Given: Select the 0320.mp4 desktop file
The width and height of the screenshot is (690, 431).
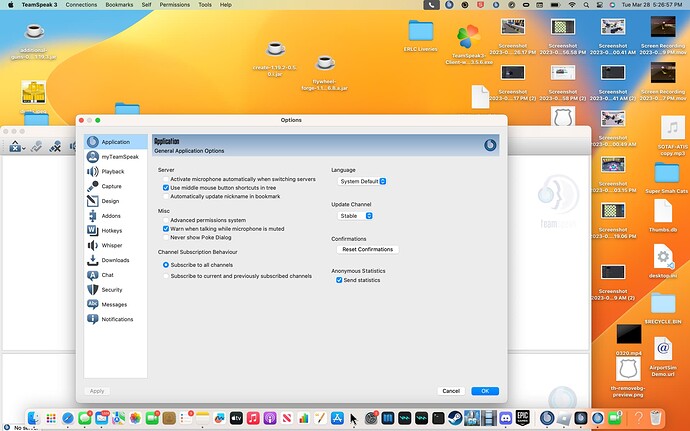Looking at the screenshot, I should click(x=629, y=340).
